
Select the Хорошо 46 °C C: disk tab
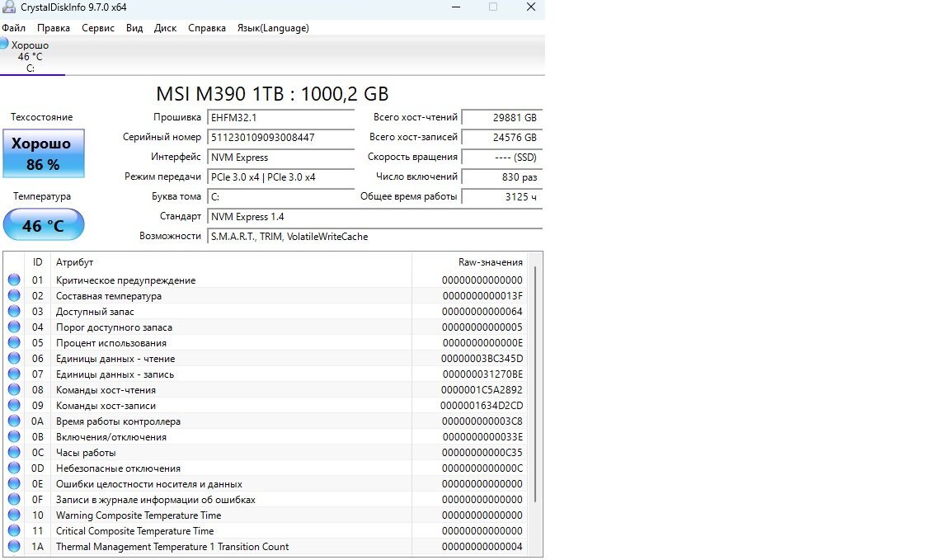pyautogui.click(x=32, y=56)
